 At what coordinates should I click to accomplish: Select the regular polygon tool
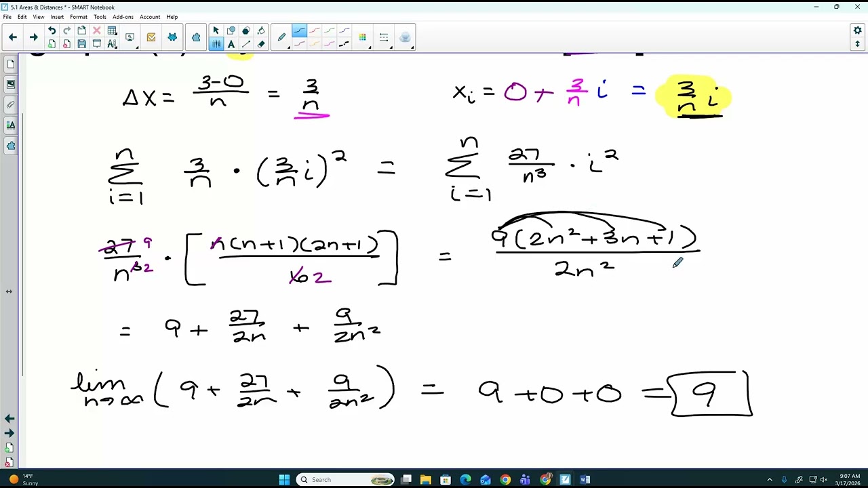(246, 30)
